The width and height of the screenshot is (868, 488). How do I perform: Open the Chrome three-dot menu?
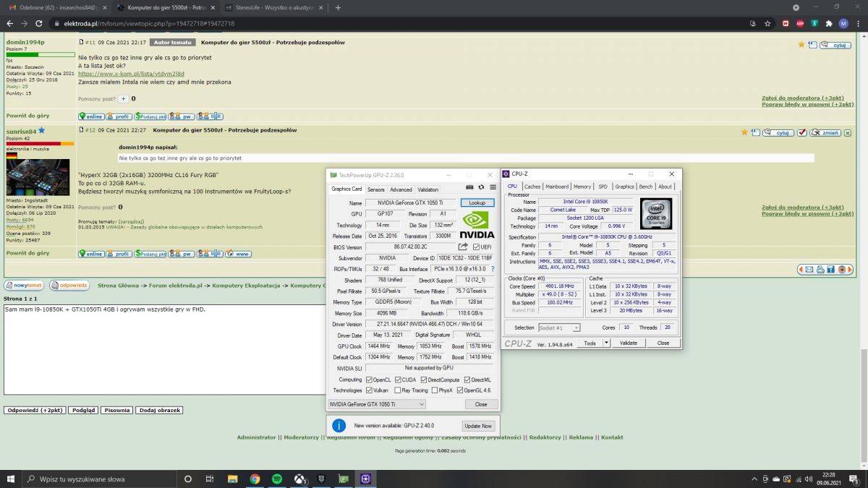(x=858, y=23)
